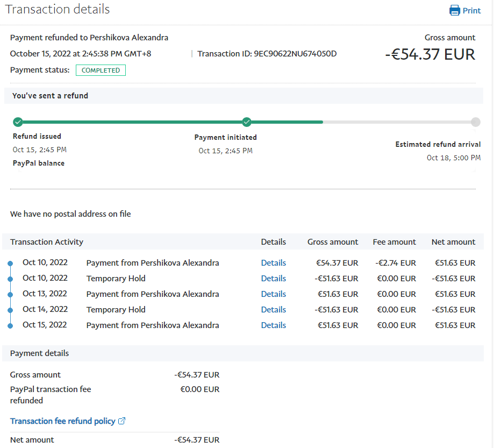Open Details for payment with -€2.74 fee

(273, 263)
